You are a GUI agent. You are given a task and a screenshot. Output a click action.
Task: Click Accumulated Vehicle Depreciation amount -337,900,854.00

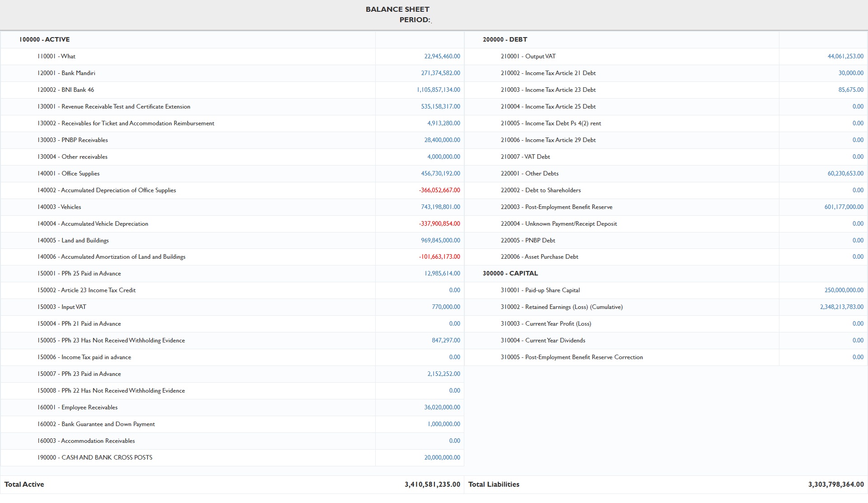(x=439, y=224)
